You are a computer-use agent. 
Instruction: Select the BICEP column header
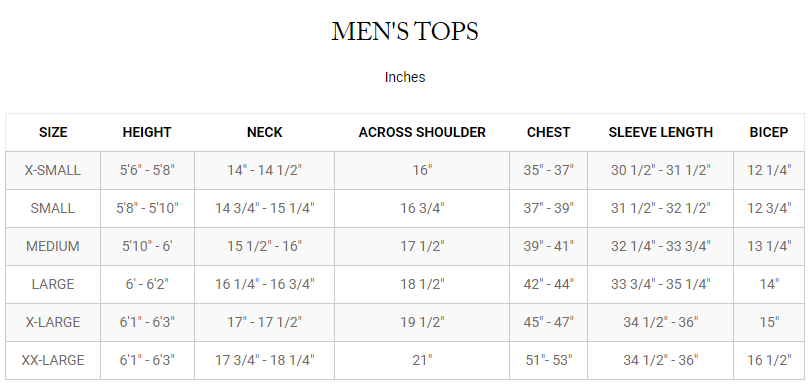click(769, 132)
